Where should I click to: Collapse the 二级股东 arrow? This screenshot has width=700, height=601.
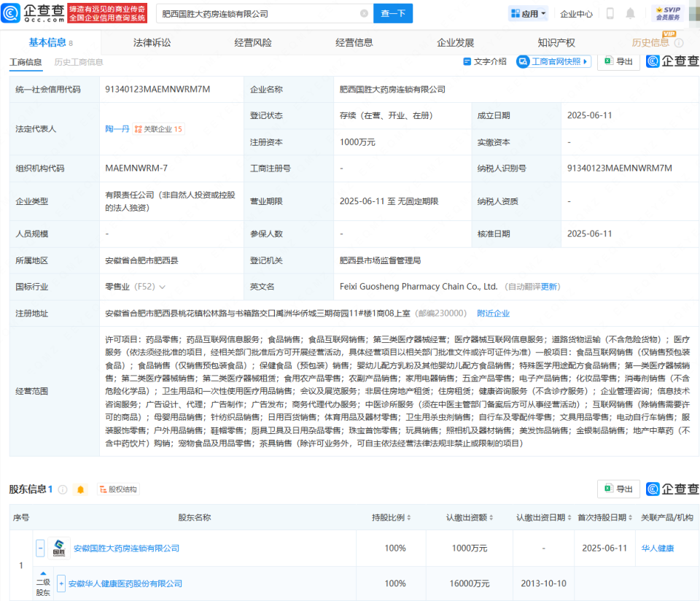43,573
